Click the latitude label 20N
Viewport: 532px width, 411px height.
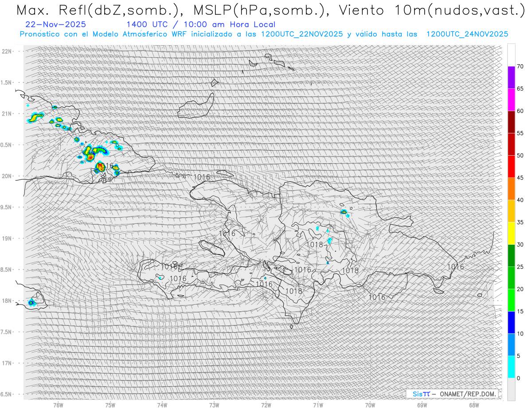[x=7, y=176]
